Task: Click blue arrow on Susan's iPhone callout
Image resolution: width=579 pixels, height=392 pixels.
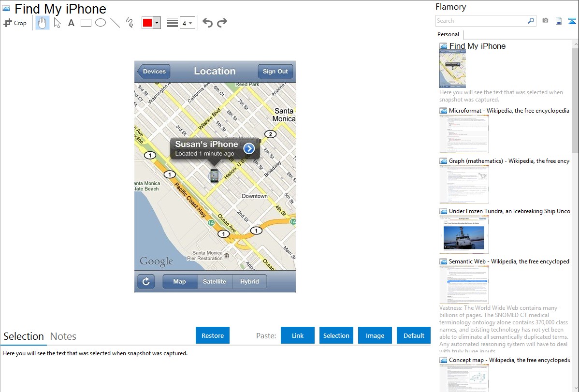Action: point(249,148)
